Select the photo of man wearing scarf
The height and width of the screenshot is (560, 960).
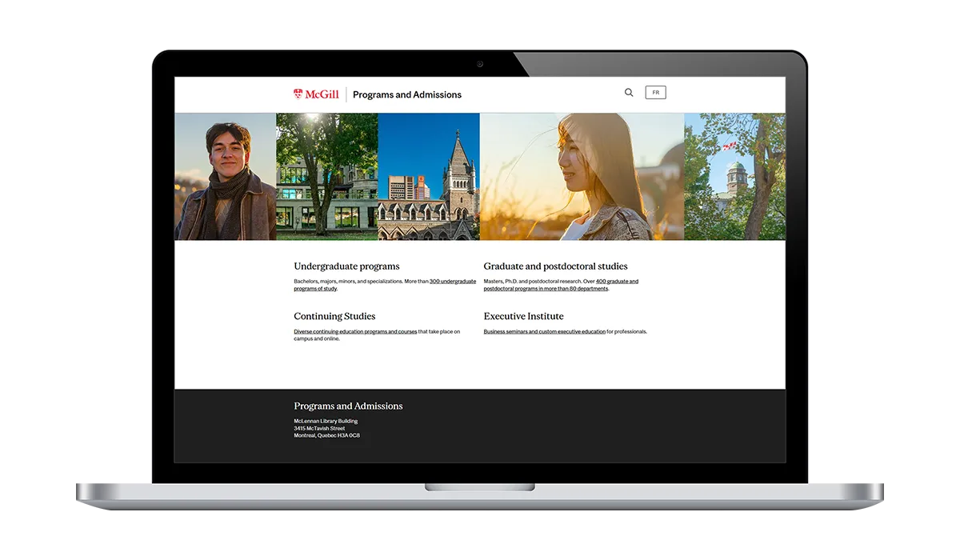[226, 177]
